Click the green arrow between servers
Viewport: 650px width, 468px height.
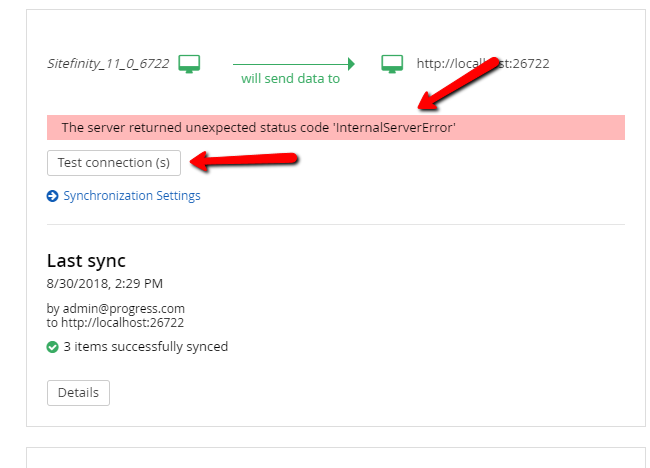(294, 64)
